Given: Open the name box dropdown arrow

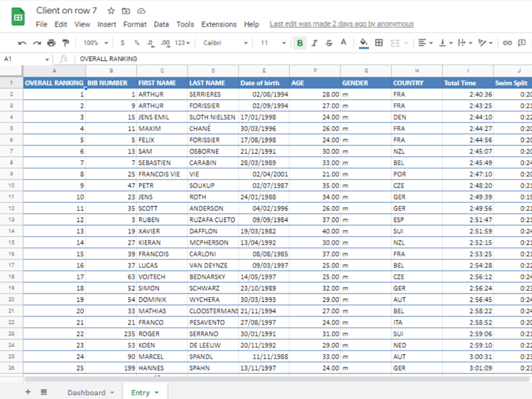Looking at the screenshot, I should (x=47, y=59).
